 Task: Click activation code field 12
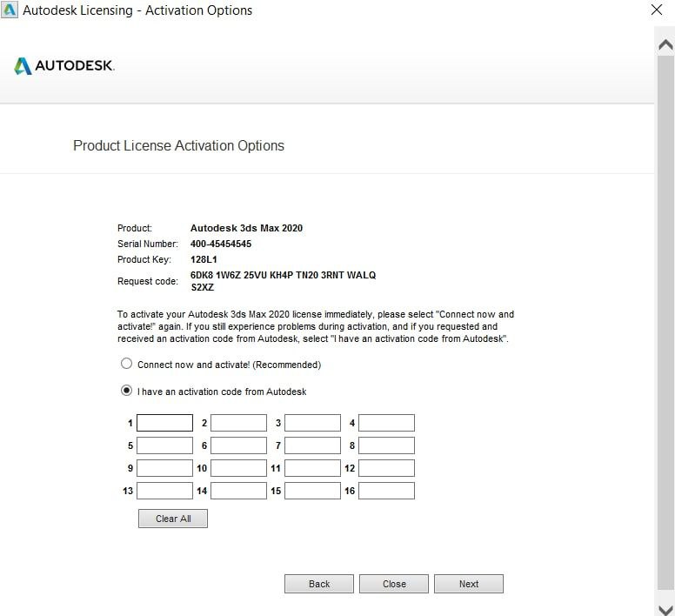[x=386, y=468]
